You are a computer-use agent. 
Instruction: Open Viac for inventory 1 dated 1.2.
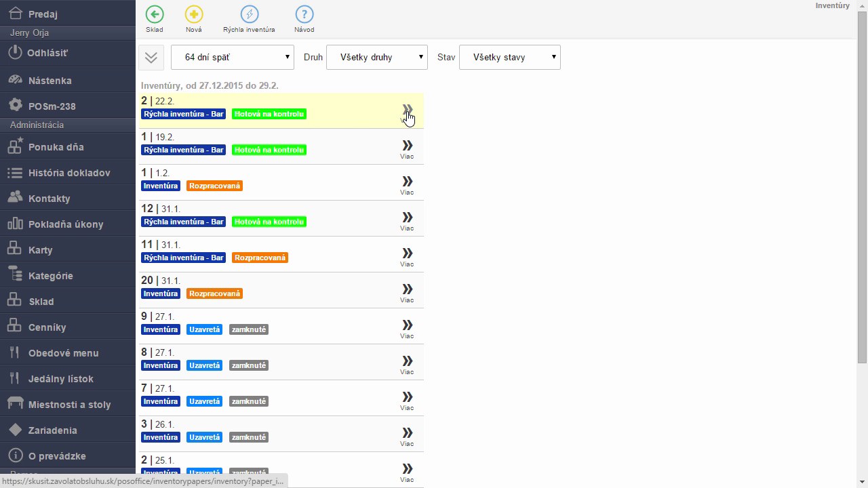(407, 185)
